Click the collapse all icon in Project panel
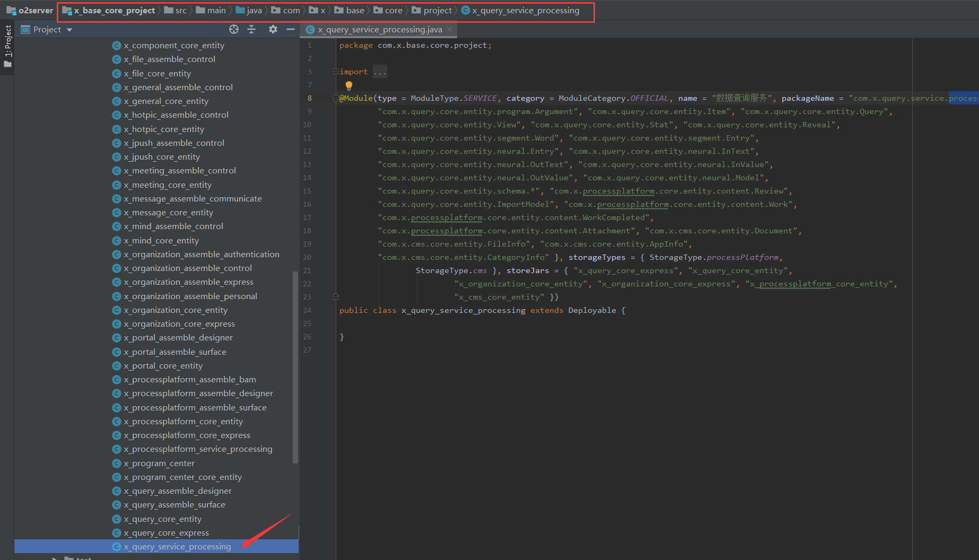 point(251,30)
